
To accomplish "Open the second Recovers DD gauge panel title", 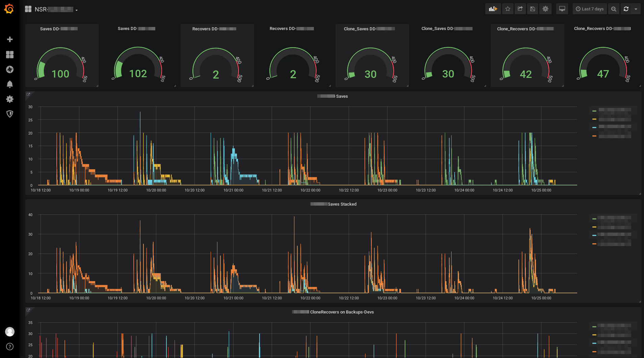I will 292,29.
